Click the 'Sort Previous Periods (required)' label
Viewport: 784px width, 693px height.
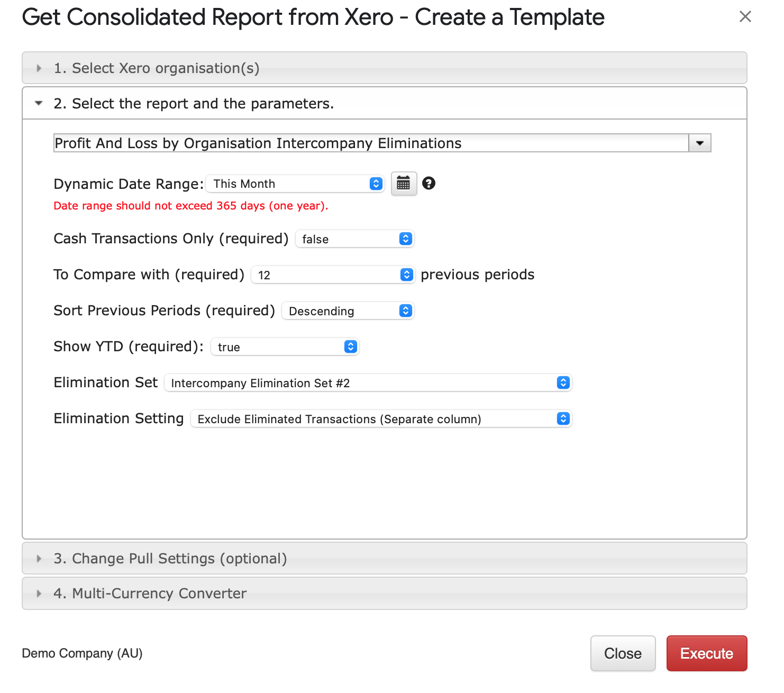[x=165, y=311]
